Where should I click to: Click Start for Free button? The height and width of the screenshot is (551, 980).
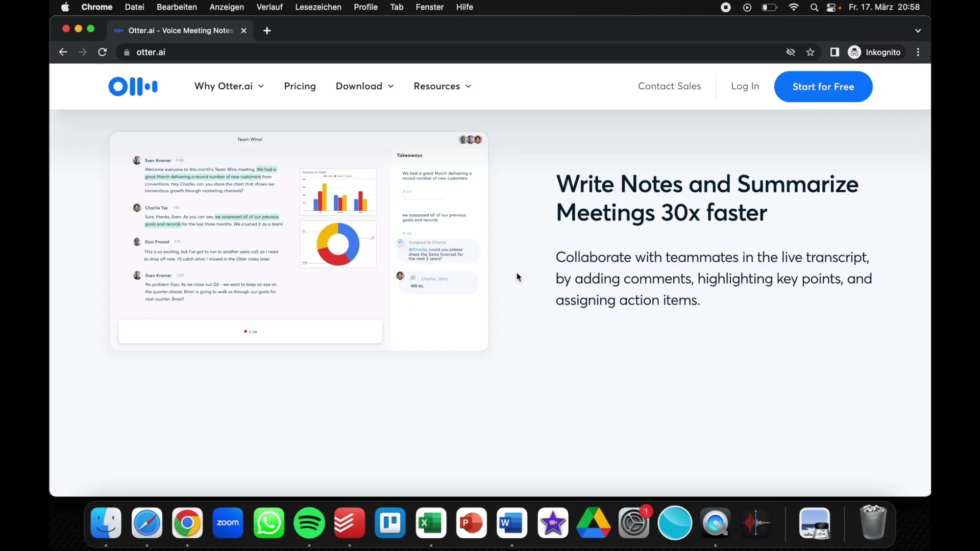[x=823, y=86]
